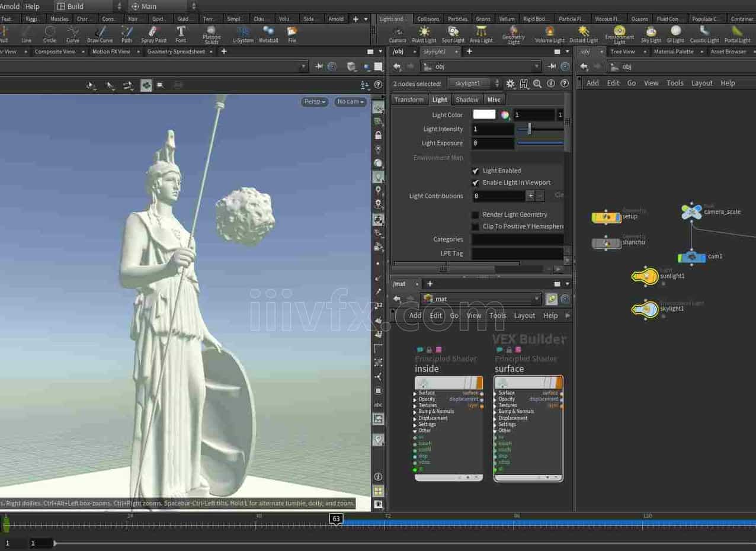756x551 pixels.
Task: Expand Opacity section on surface shader
Action: click(x=495, y=399)
